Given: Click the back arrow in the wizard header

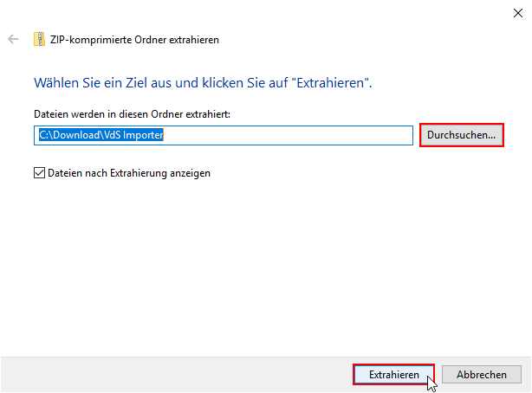Looking at the screenshot, I should pyautogui.click(x=13, y=39).
